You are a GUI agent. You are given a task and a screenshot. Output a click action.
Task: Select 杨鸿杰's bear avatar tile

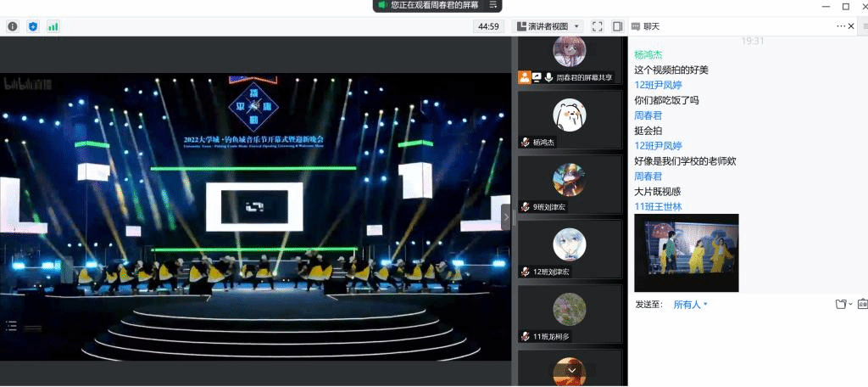[570, 115]
